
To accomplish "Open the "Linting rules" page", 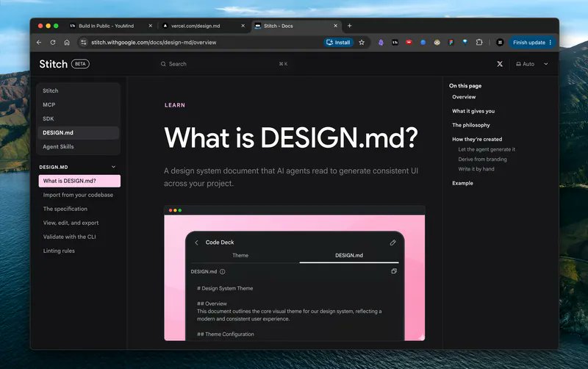I will 59,251.
